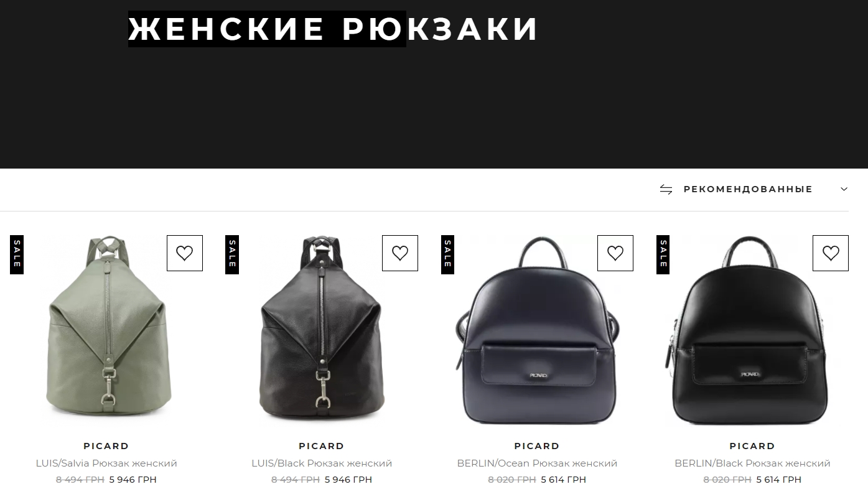Click the sort arrows icon beside Рекомендованные

pyautogui.click(x=666, y=189)
